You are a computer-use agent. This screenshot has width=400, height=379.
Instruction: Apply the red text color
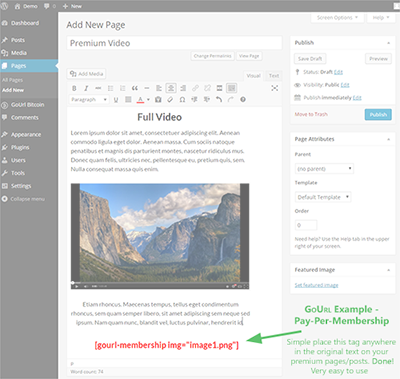(x=140, y=100)
